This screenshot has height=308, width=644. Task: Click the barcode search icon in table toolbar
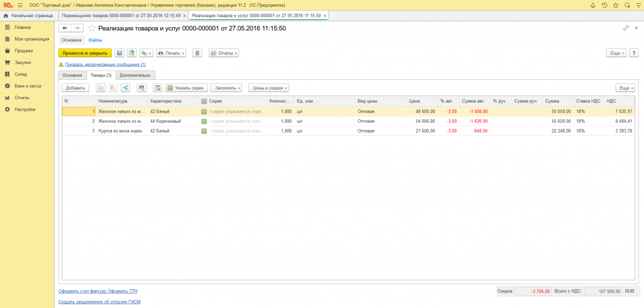pos(142,88)
